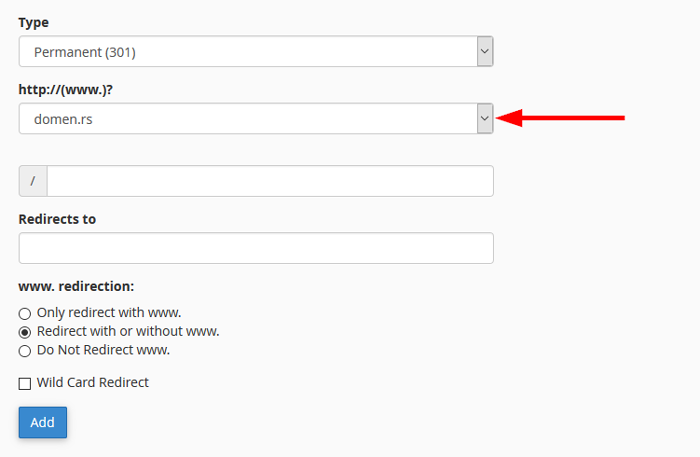This screenshot has width=700, height=457.
Task: Click the domen.rs text in the domain selector
Action: click(x=63, y=119)
